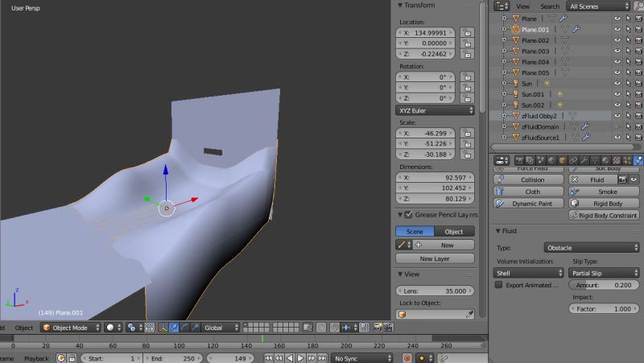Open the No Sync dropdown
The height and width of the screenshot is (363, 644).
[x=362, y=358]
